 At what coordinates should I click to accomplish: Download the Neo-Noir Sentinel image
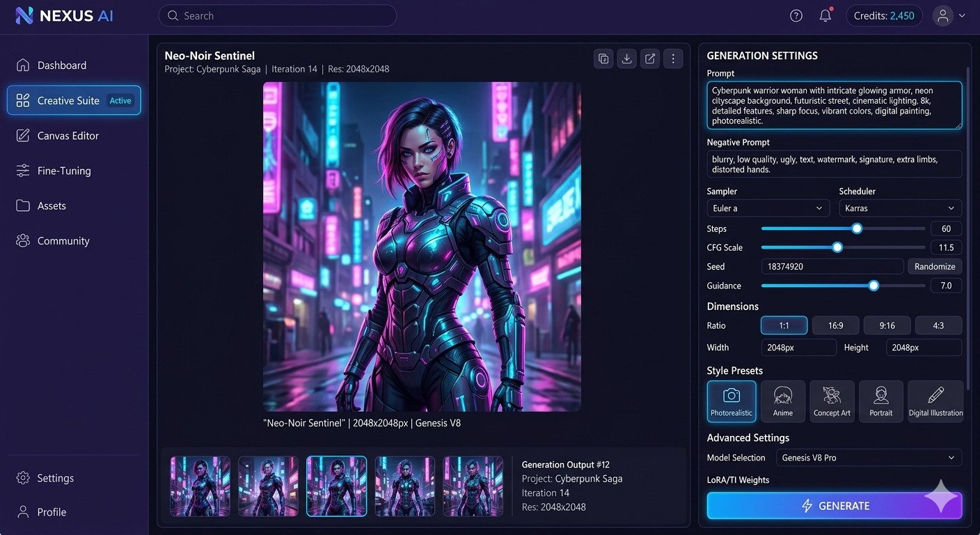click(x=626, y=59)
